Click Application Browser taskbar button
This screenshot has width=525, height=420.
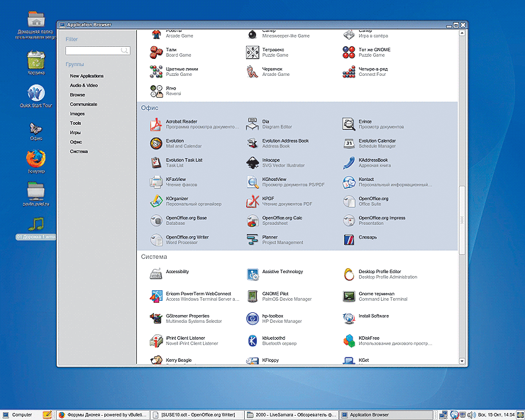pos(386,414)
